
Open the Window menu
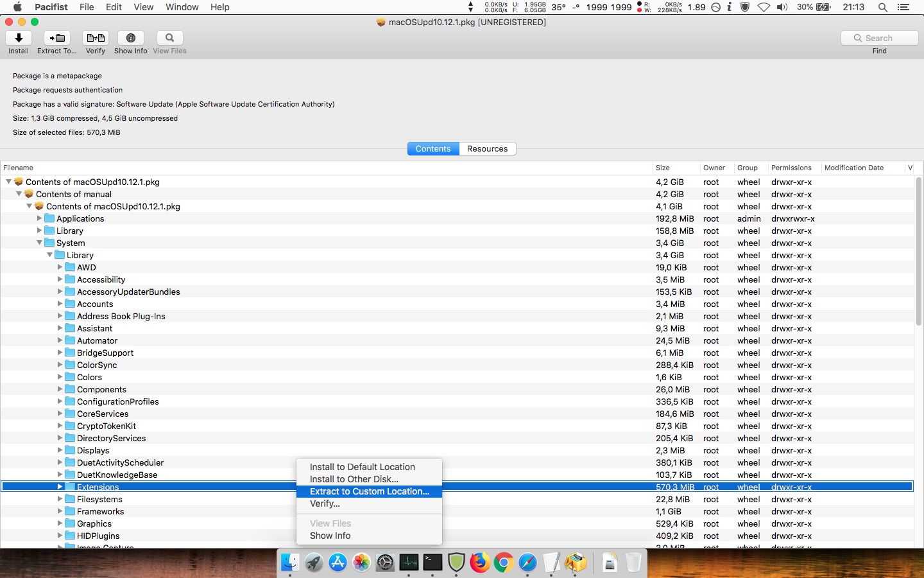(x=182, y=7)
